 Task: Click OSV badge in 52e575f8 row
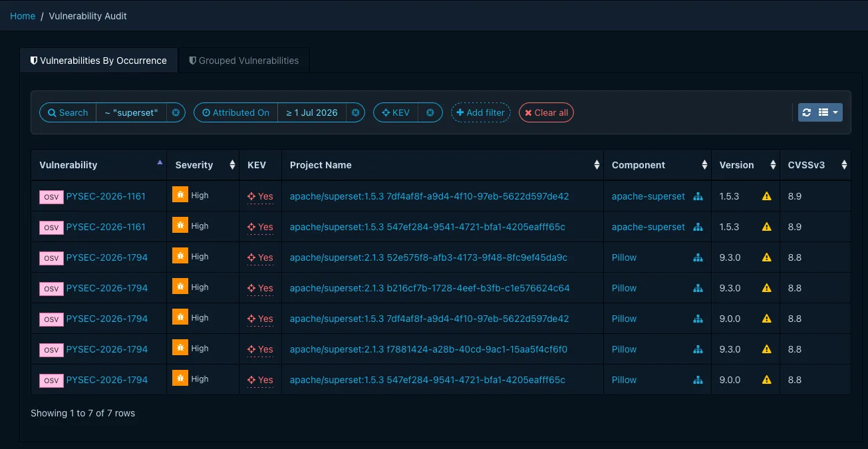tap(51, 258)
